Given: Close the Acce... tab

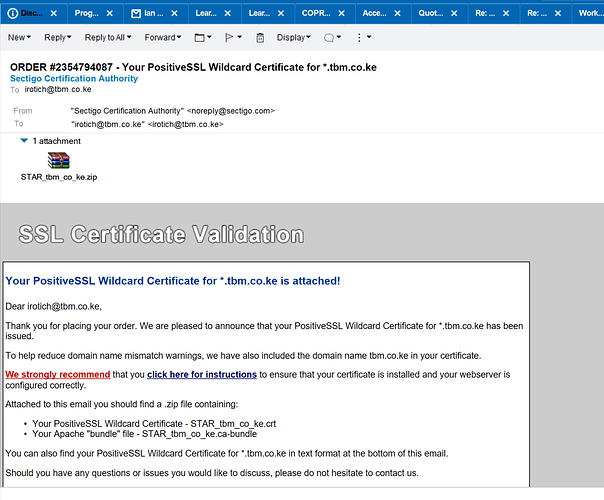Looking at the screenshot, I should 398,13.
